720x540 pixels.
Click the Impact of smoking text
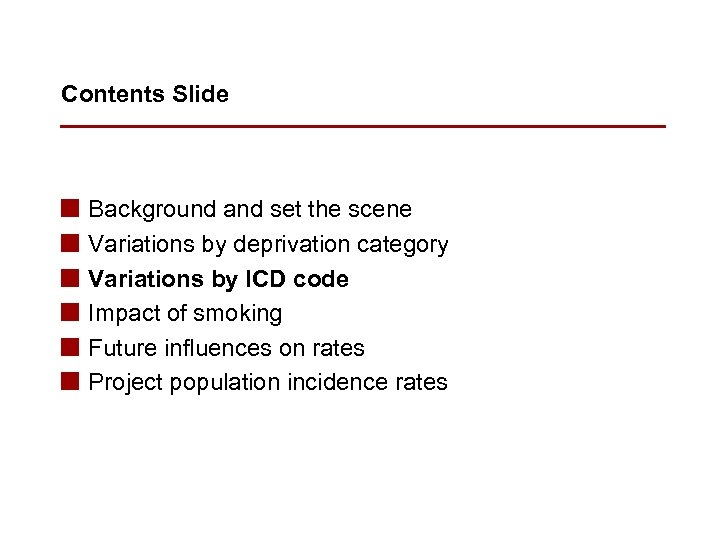click(x=185, y=313)
